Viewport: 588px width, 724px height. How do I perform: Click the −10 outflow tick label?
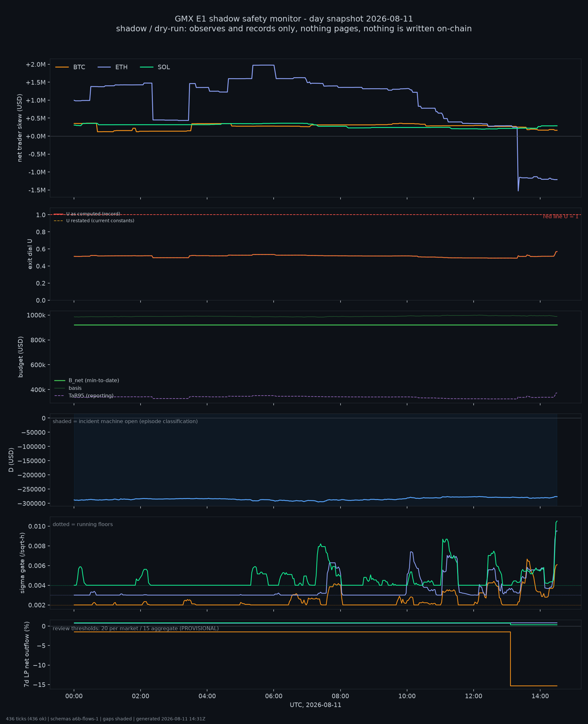click(x=39, y=665)
